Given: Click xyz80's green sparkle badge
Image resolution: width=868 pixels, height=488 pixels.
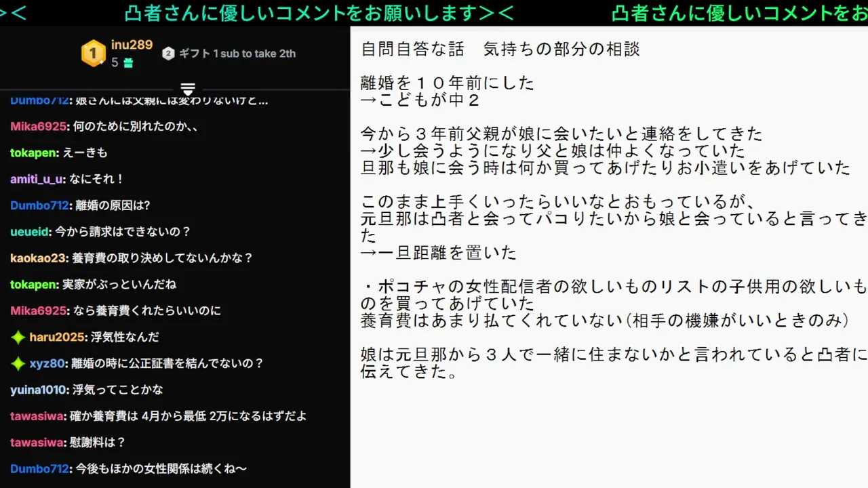Looking at the screenshot, I should tap(18, 363).
